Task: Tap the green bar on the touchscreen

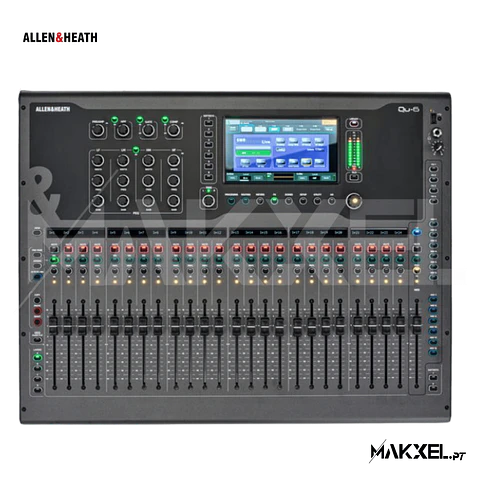Action: coord(253,153)
